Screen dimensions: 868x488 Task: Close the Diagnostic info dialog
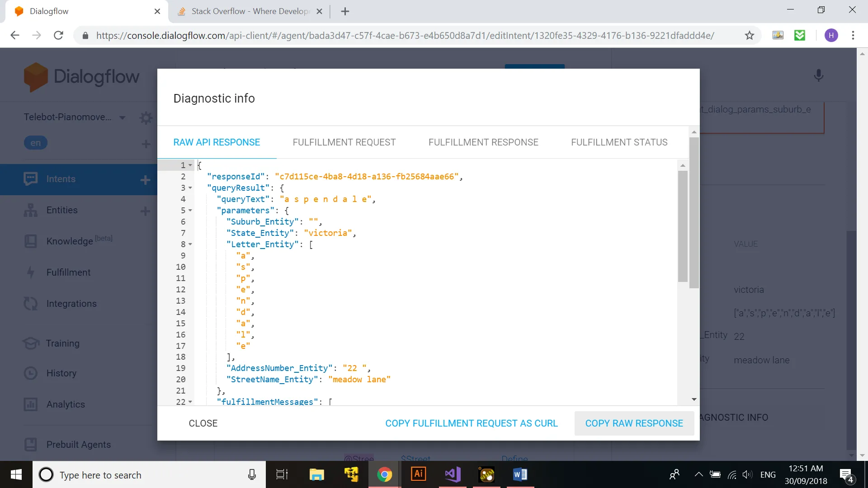pyautogui.click(x=203, y=423)
